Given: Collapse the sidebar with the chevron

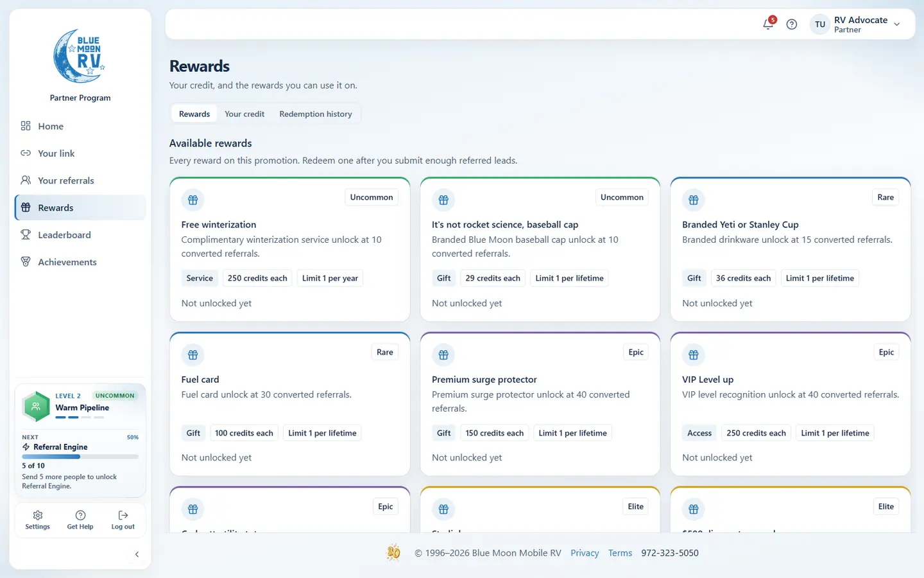Looking at the screenshot, I should click(x=137, y=554).
